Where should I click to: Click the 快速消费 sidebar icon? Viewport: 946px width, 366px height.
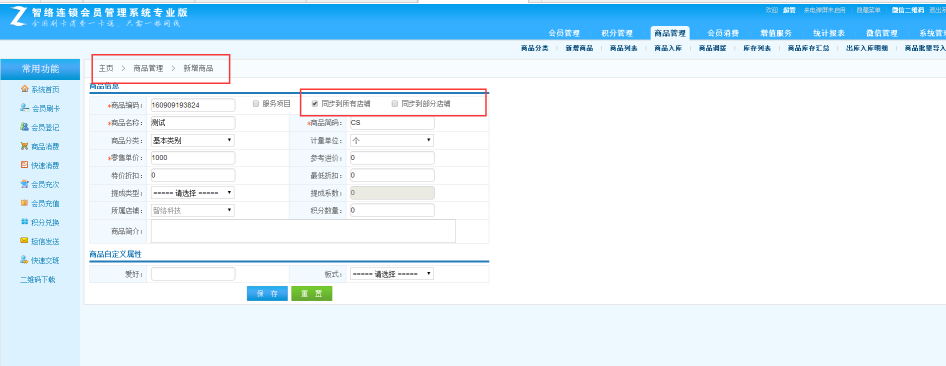click(x=25, y=165)
